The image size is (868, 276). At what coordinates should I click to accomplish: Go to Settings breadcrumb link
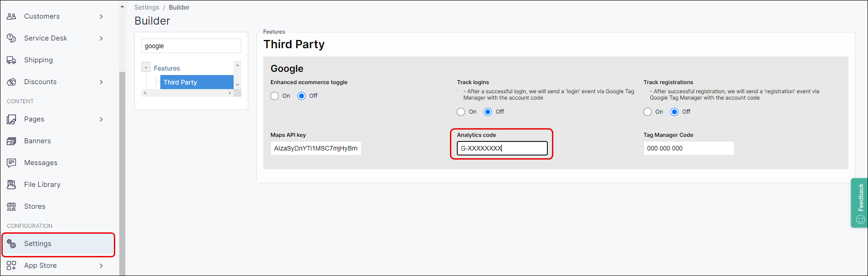click(x=147, y=7)
